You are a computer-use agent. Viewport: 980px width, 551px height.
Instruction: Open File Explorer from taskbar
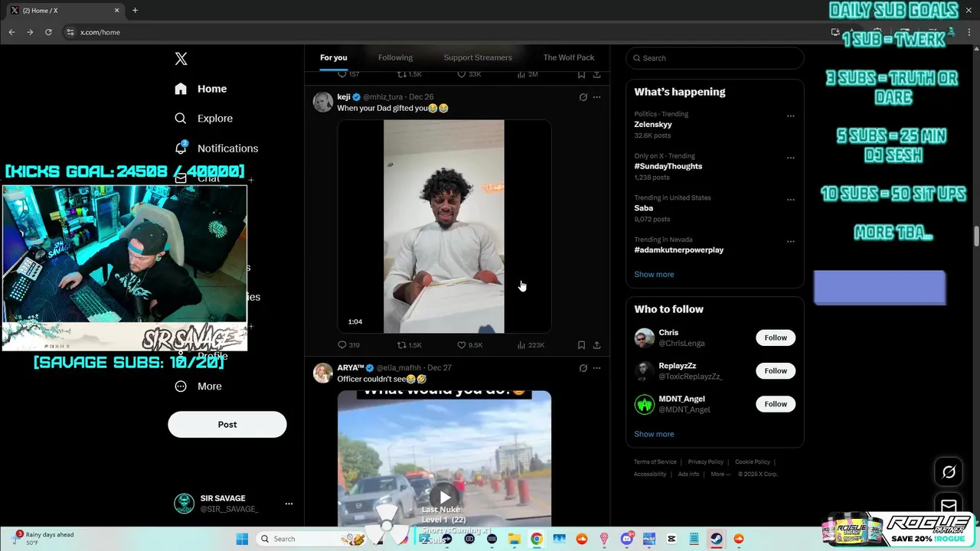click(x=514, y=539)
